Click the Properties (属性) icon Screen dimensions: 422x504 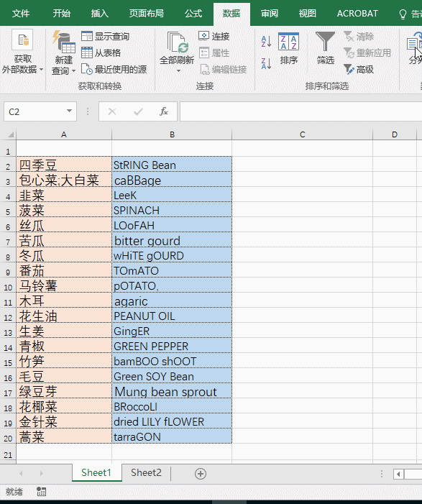pos(203,52)
